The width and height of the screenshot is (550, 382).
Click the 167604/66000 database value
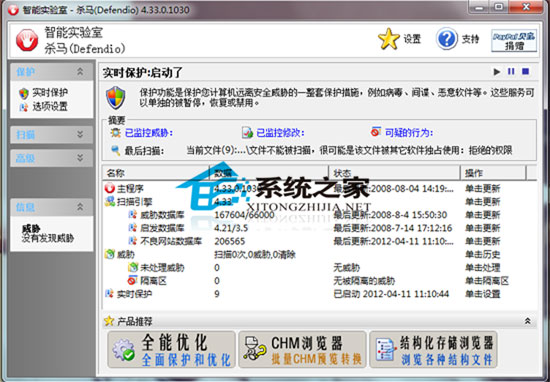click(244, 215)
